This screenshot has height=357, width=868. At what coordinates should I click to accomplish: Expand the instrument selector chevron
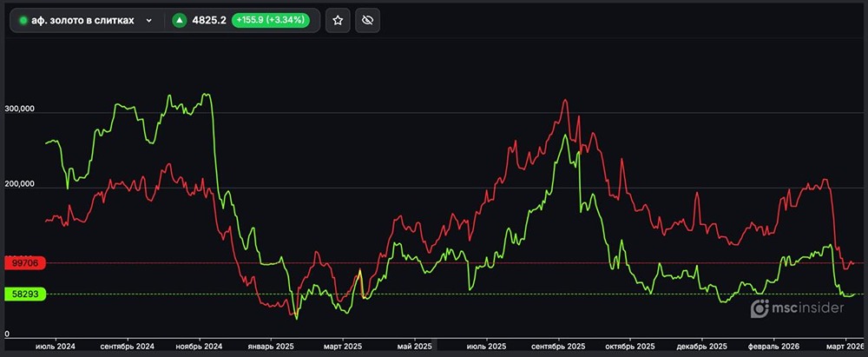149,20
